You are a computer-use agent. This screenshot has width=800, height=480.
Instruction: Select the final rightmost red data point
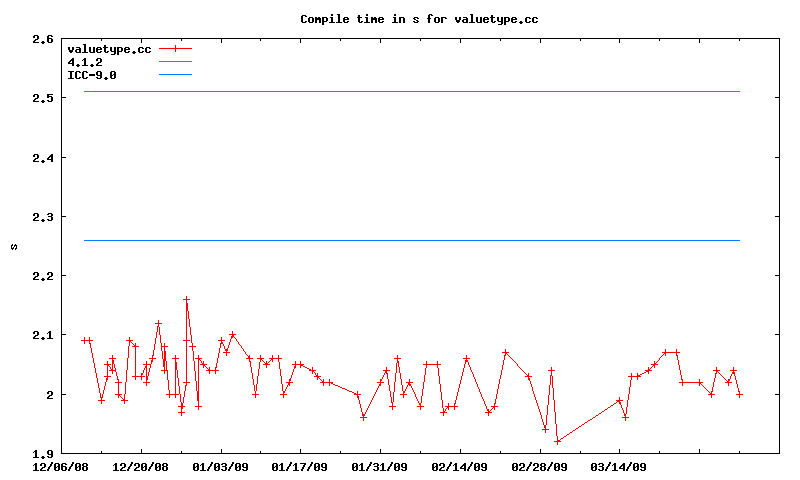(739, 394)
